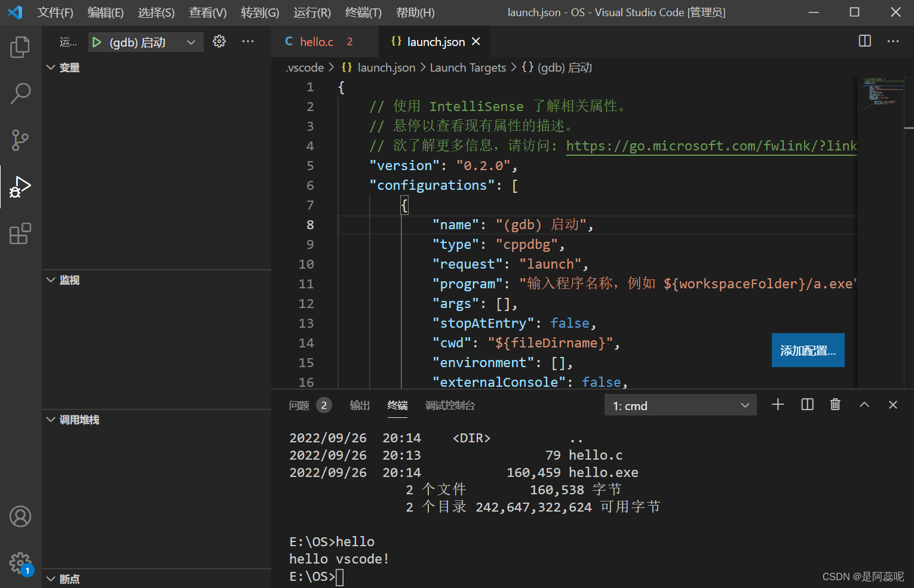Viewport: 914px width, 588px height.
Task: Maximize the panel with up chevron
Action: (x=864, y=405)
